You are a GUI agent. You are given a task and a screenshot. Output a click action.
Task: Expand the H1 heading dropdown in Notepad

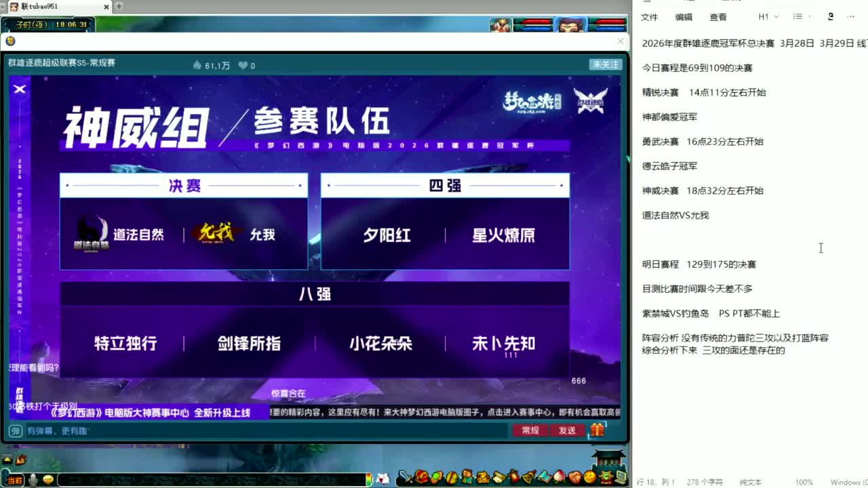tap(768, 17)
